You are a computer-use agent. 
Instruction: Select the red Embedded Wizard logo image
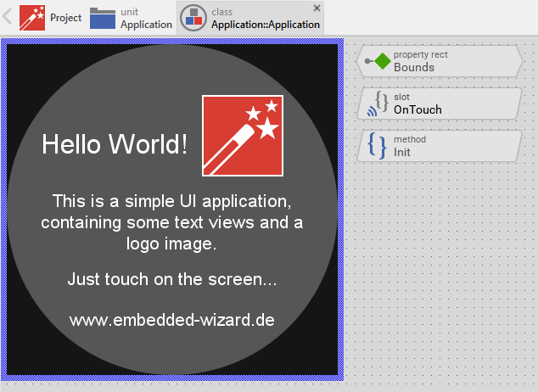(x=242, y=136)
